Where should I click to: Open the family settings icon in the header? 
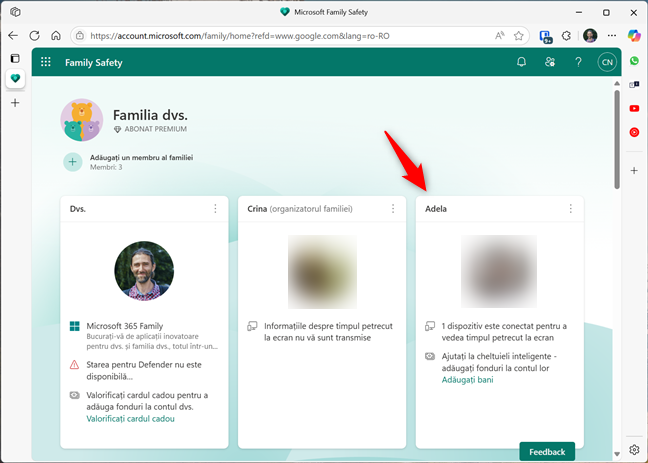pyautogui.click(x=550, y=62)
